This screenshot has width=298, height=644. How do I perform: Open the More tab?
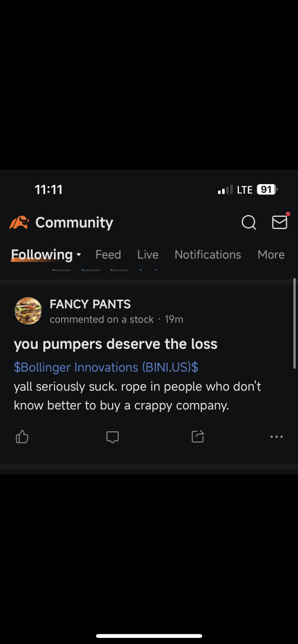tap(271, 254)
